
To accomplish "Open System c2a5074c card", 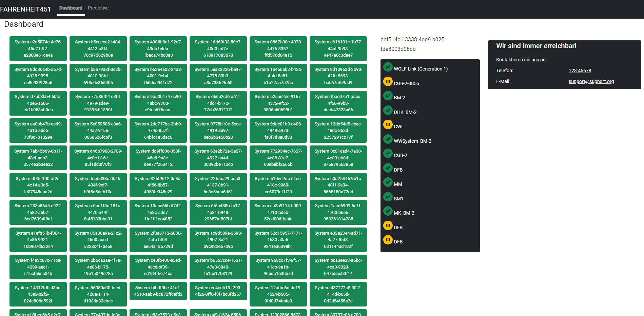I will coord(38,48).
